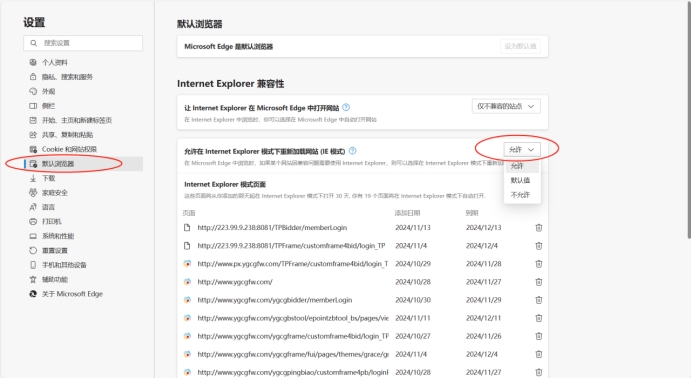Focus the 搜索设置 search box

pyautogui.click(x=83, y=43)
